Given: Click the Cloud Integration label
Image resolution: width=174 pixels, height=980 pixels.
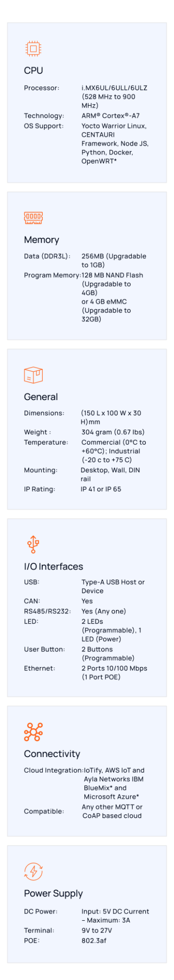Looking at the screenshot, I should [x=54, y=770].
